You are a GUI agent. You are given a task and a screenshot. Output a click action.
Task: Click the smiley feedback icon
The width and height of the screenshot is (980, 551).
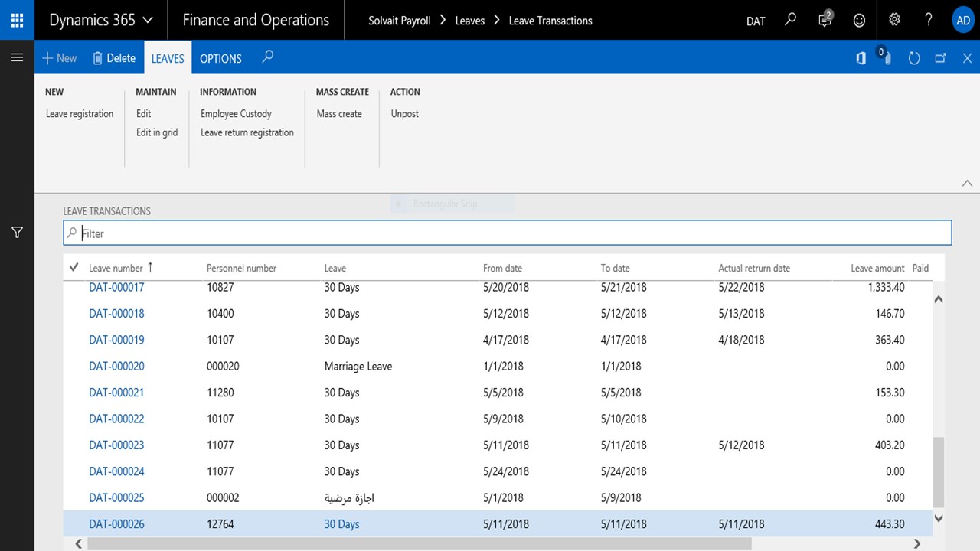tap(859, 21)
